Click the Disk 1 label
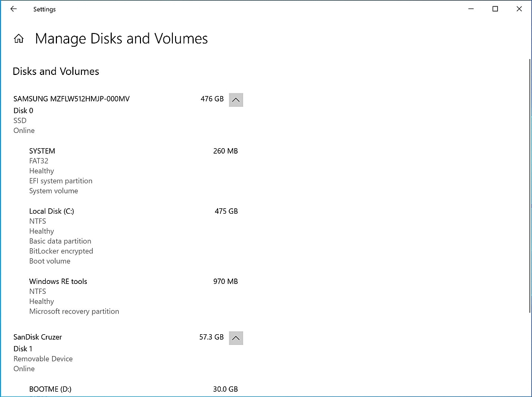Image resolution: width=532 pixels, height=397 pixels. click(23, 349)
